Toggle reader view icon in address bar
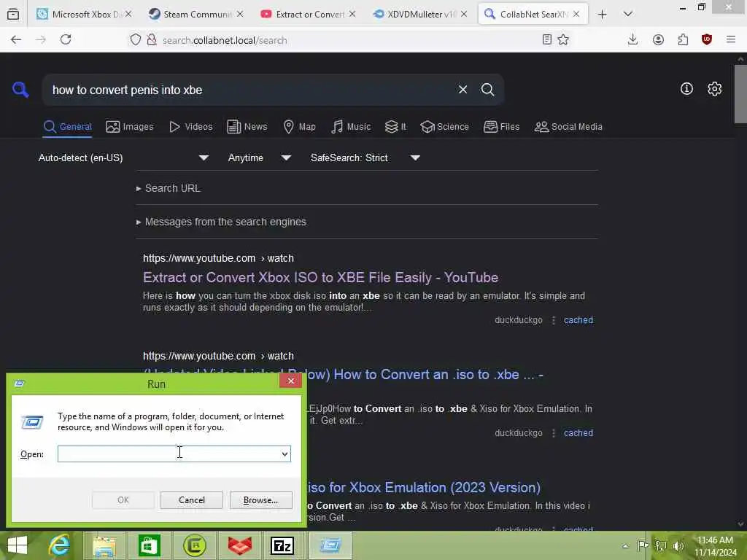The image size is (747, 560). (547, 39)
